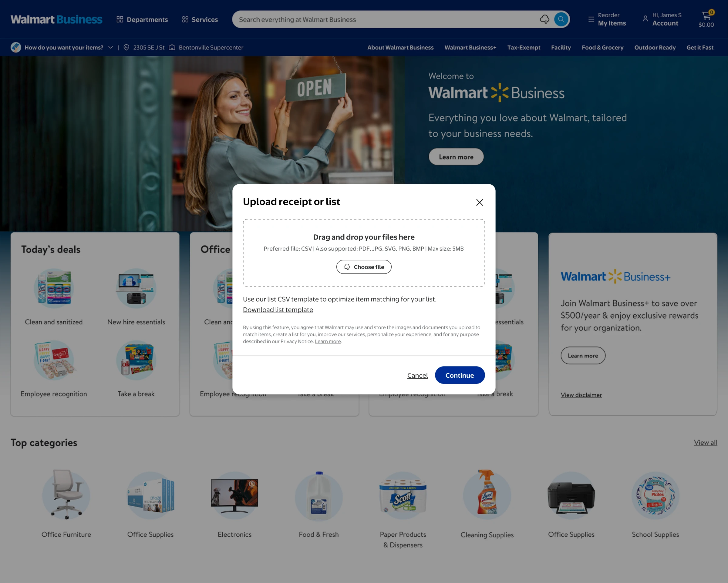The image size is (728, 583).
Task: Open Clean and sanitized in Today's deals
Action: (54, 297)
